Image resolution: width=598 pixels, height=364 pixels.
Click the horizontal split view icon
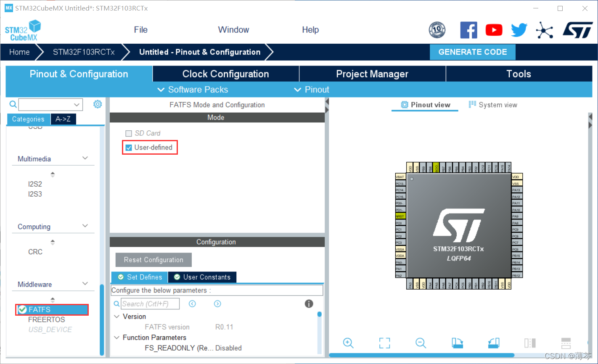[x=566, y=343]
